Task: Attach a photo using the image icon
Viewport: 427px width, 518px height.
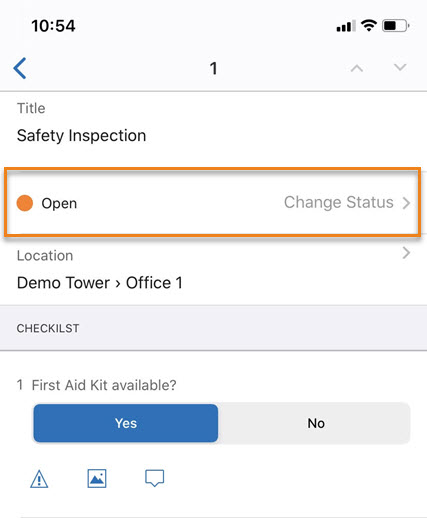Action: click(97, 478)
